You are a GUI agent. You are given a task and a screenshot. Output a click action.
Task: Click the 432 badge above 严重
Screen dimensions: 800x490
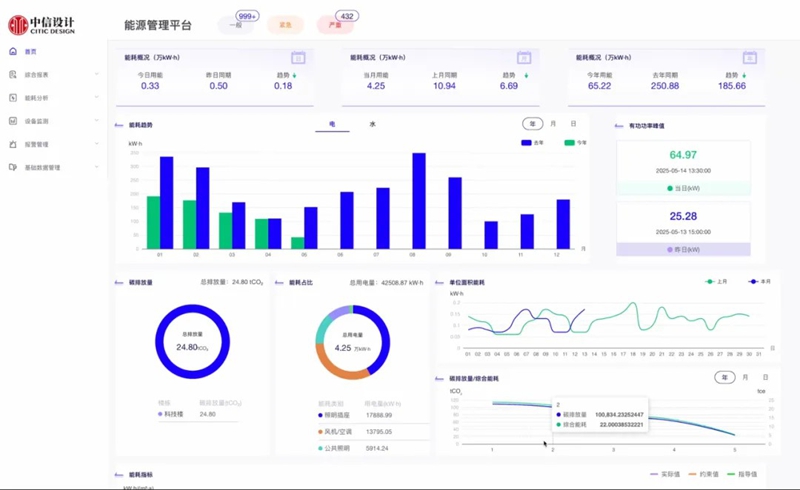347,16
